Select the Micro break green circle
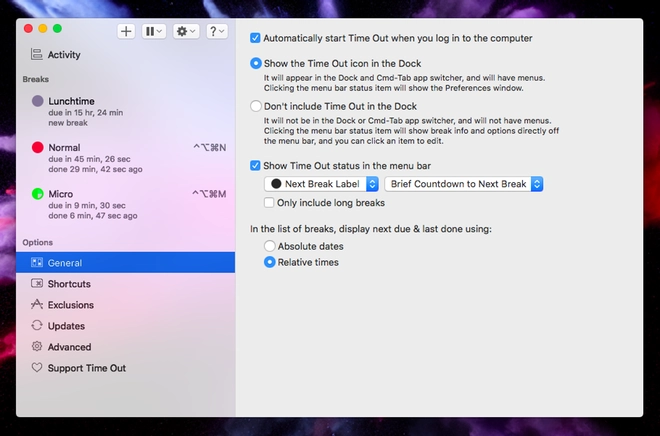The height and width of the screenshot is (436, 660). coord(37,194)
